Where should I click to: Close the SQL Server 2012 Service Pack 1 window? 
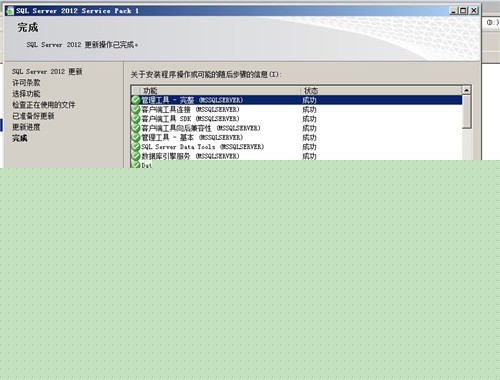pyautogui.click(x=474, y=11)
